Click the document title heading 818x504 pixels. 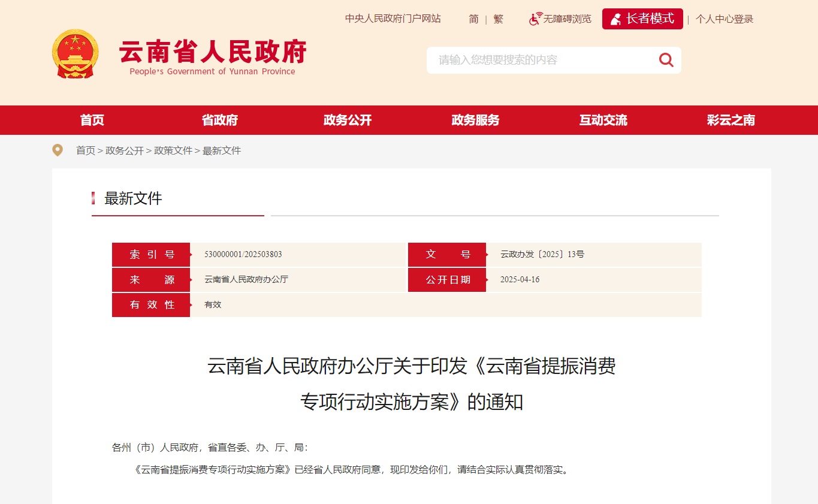tap(412, 384)
